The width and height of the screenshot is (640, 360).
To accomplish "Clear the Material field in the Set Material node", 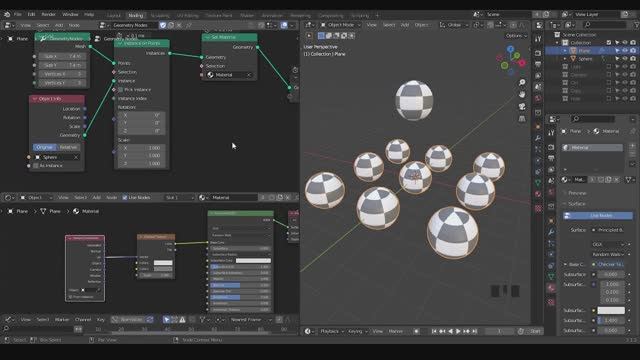I will pos(249,75).
